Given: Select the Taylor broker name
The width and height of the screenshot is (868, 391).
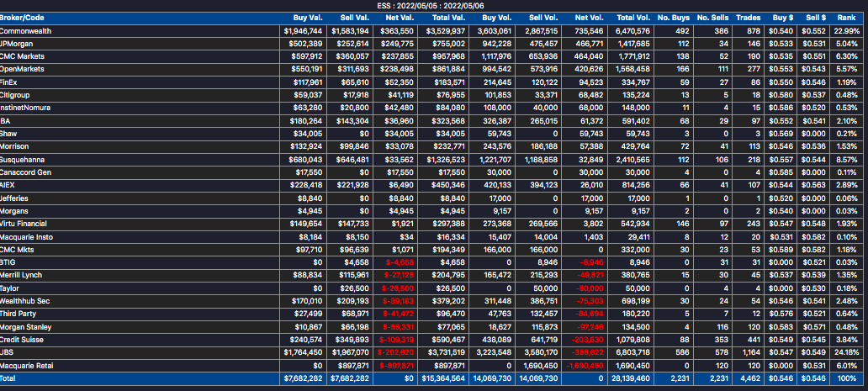Looking at the screenshot, I should tap(9, 288).
